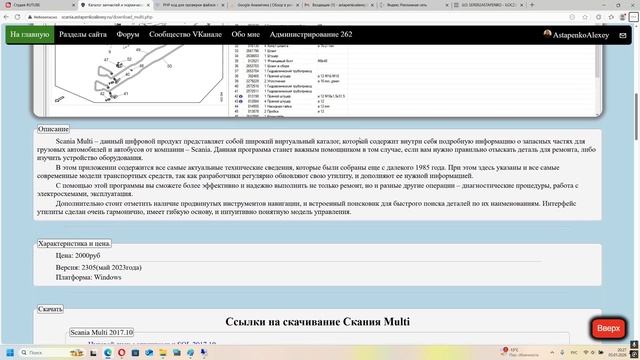Image resolution: width=640 pixels, height=360 pixels.
Task: Close the Google Аналитика tab
Action: tap(297, 5)
